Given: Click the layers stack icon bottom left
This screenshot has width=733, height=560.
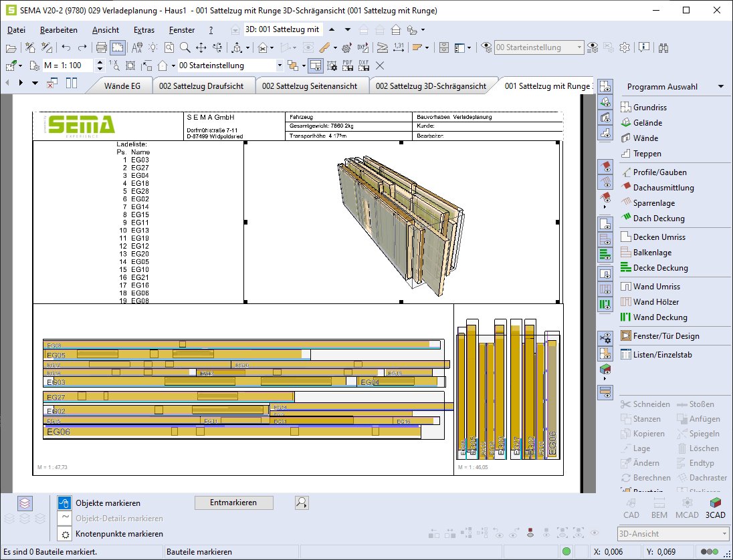Looking at the screenshot, I should coord(25,503).
